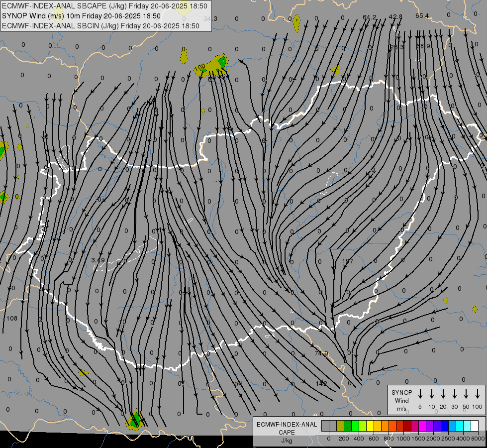487x448 pixels.
Task: Select the dark green CAPE legend swatch
Action: click(x=348, y=426)
